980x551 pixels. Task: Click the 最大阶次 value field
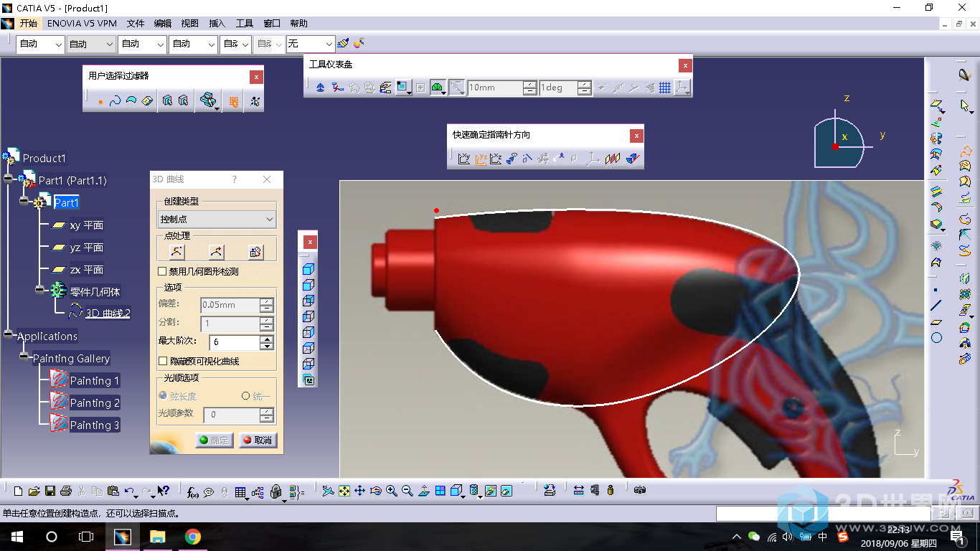click(234, 343)
